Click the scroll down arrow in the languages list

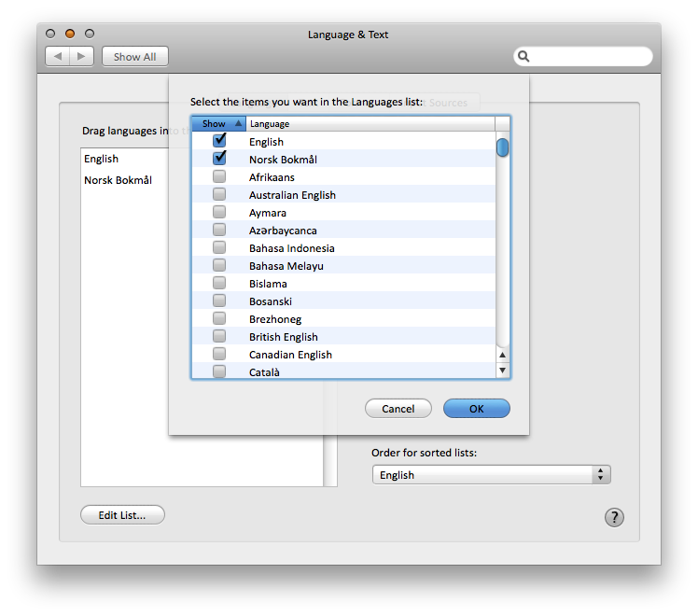pos(502,370)
